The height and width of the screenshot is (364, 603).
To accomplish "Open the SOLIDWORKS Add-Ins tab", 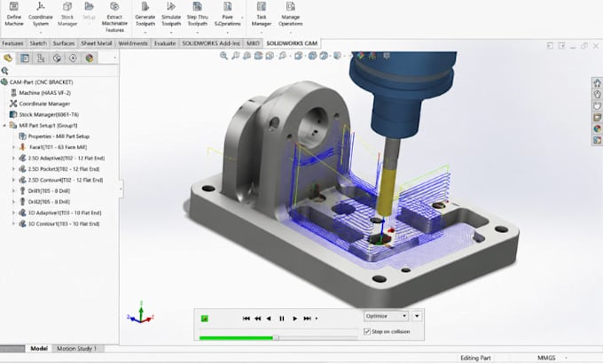I will coord(211,43).
